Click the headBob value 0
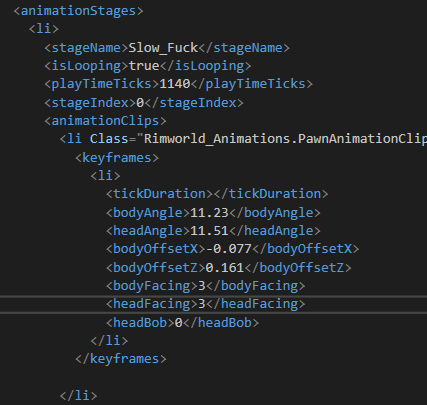 click(x=179, y=323)
